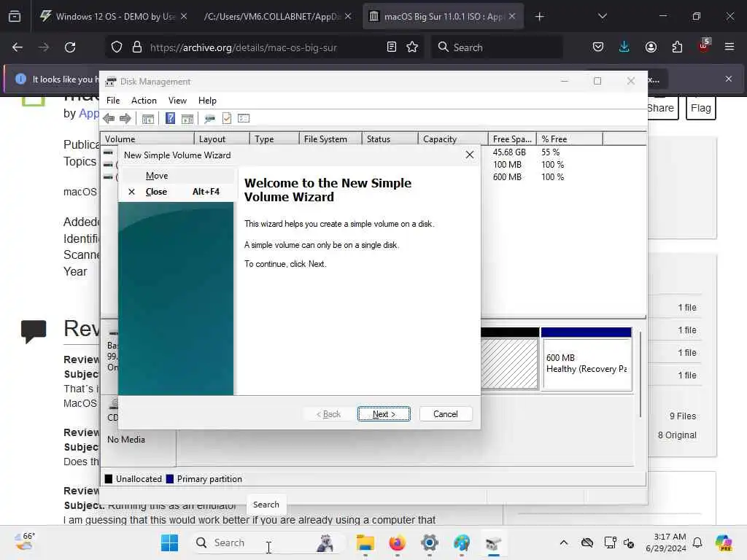This screenshot has width=747, height=560.
Task: Open the Help menu in Disk Management
Action: point(207,101)
